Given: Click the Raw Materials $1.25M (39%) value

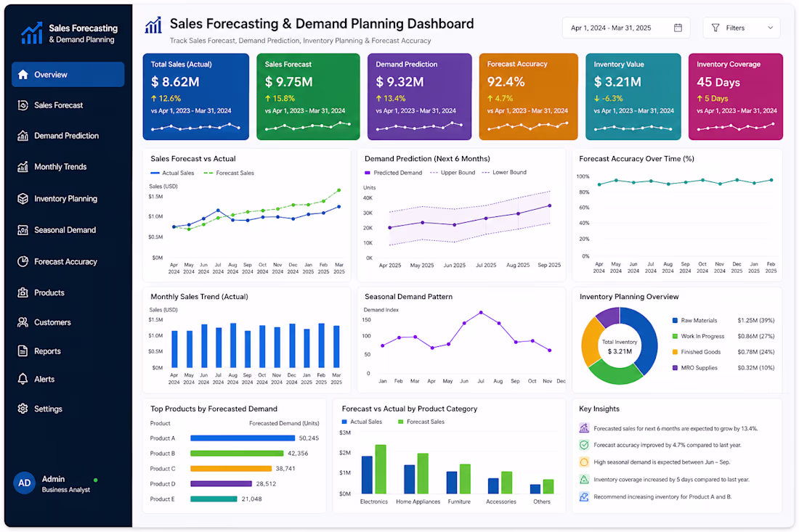Looking at the screenshot, I should pyautogui.click(x=755, y=321).
